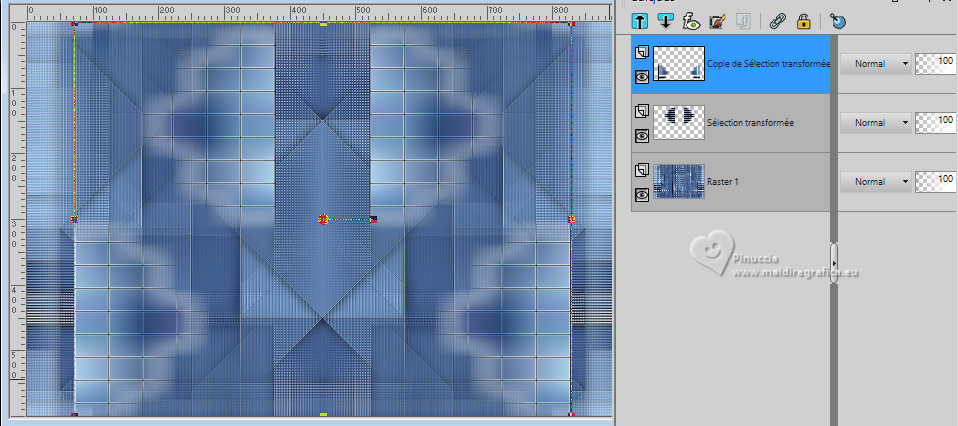Hide the Raster 1 layer

click(642, 195)
